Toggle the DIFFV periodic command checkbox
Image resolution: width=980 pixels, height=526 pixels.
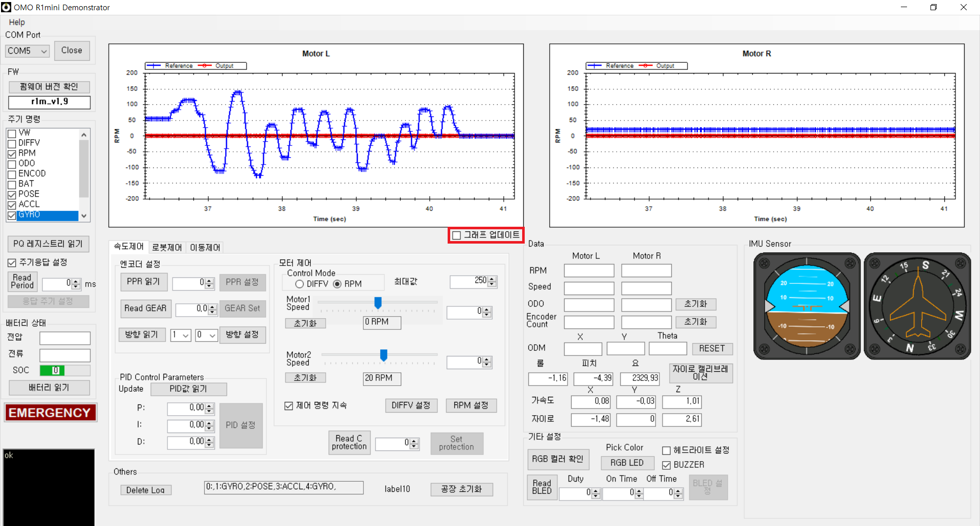[x=12, y=144]
